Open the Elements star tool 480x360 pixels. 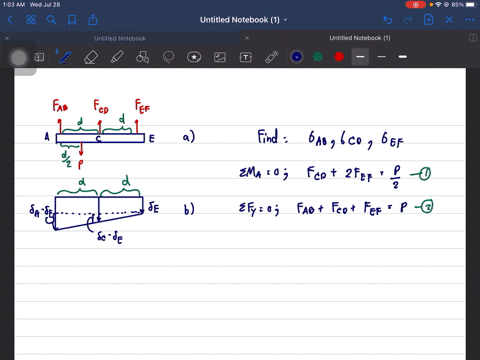[194, 57]
